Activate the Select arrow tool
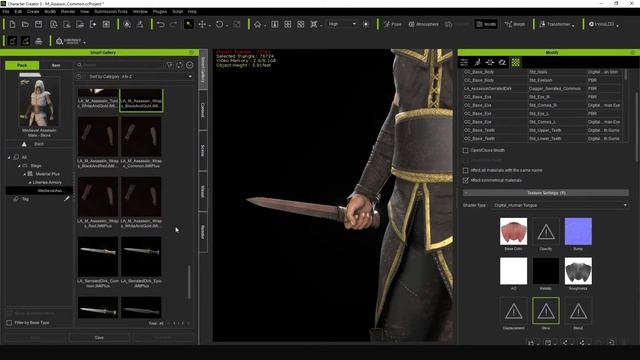The width and height of the screenshot is (640, 360). coord(189,24)
